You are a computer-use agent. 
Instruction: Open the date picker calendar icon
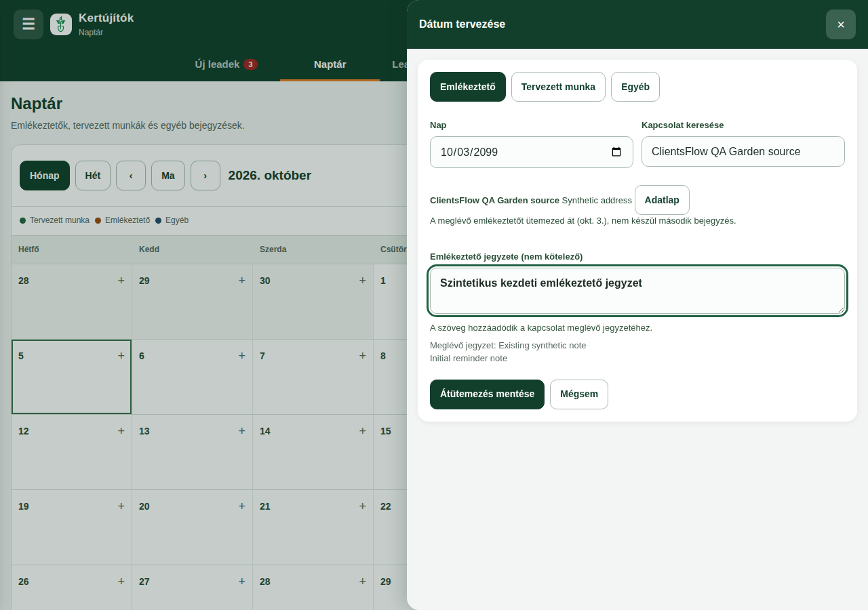[x=616, y=152]
